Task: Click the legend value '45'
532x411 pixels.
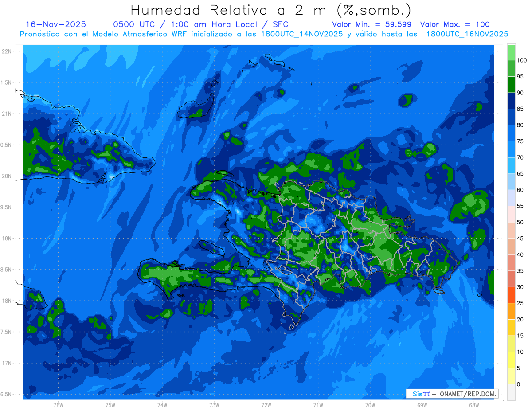Action: (x=520, y=239)
